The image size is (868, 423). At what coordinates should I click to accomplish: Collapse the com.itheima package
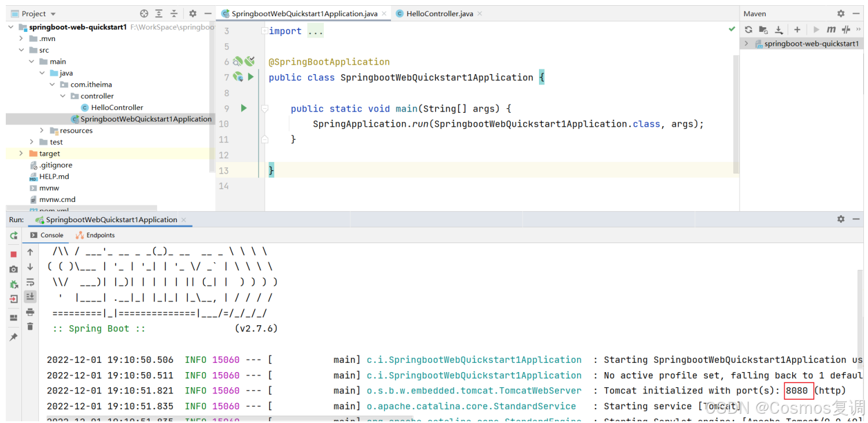point(53,84)
